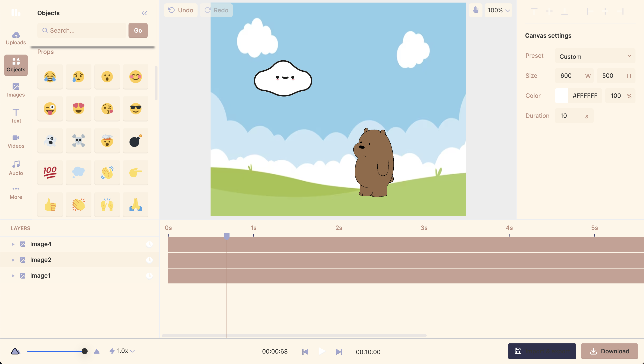644x364 pixels.
Task: Align selection to left edge
Action: (590, 11)
